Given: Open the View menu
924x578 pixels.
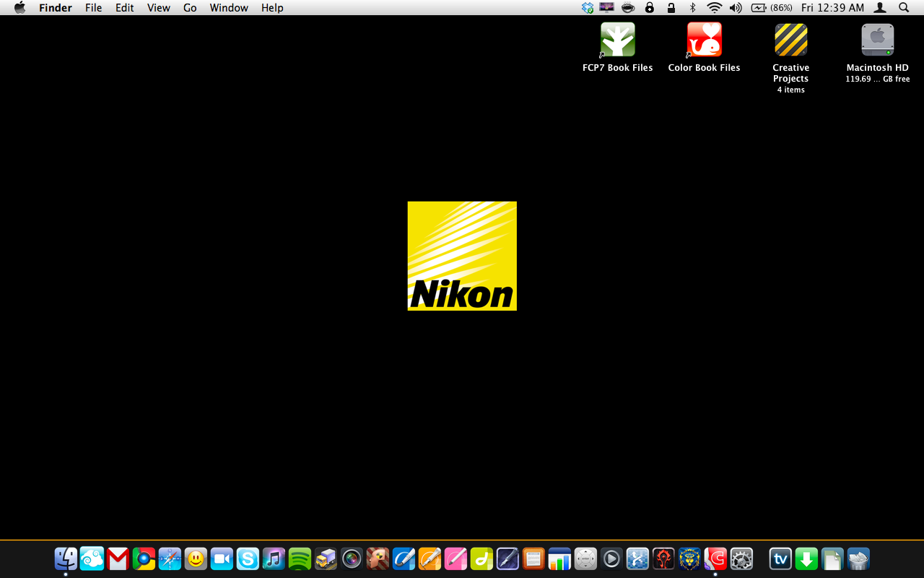Looking at the screenshot, I should [159, 7].
